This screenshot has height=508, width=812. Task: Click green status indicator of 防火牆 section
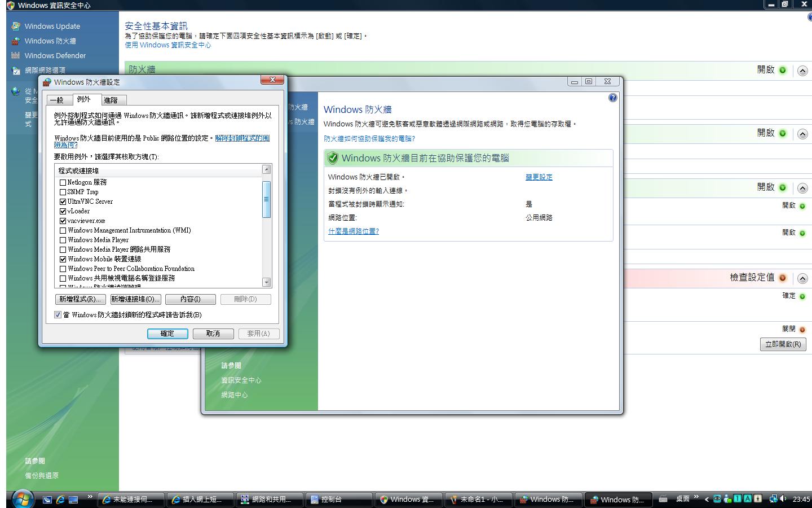pyautogui.click(x=783, y=70)
